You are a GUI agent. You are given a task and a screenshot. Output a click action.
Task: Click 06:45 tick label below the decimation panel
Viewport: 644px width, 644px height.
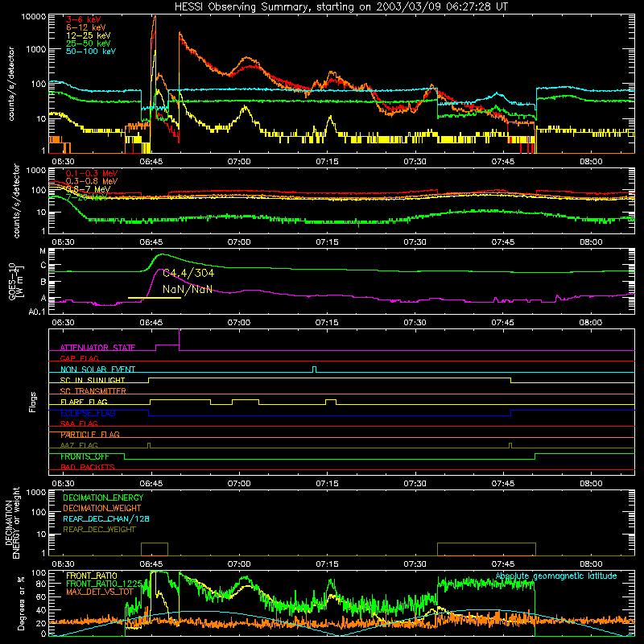151,564
